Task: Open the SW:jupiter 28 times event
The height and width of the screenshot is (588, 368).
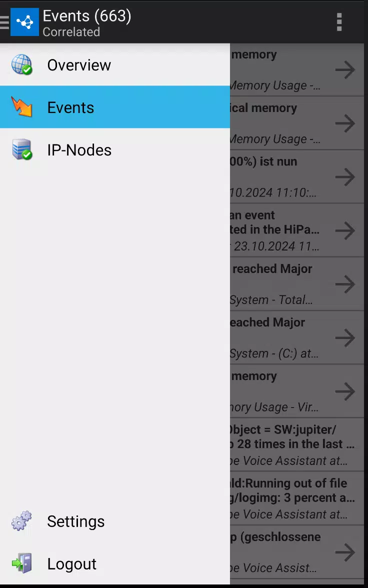Action: coord(297,445)
